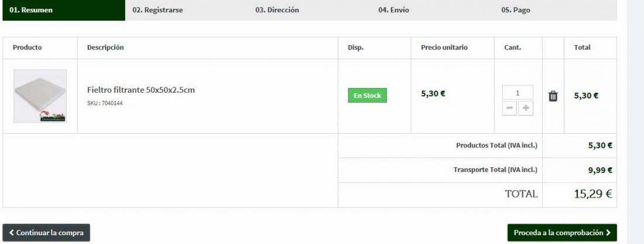Image resolution: width=644 pixels, height=244 pixels.
Task: Decrease quantity with the minus button
Action: tap(509, 108)
